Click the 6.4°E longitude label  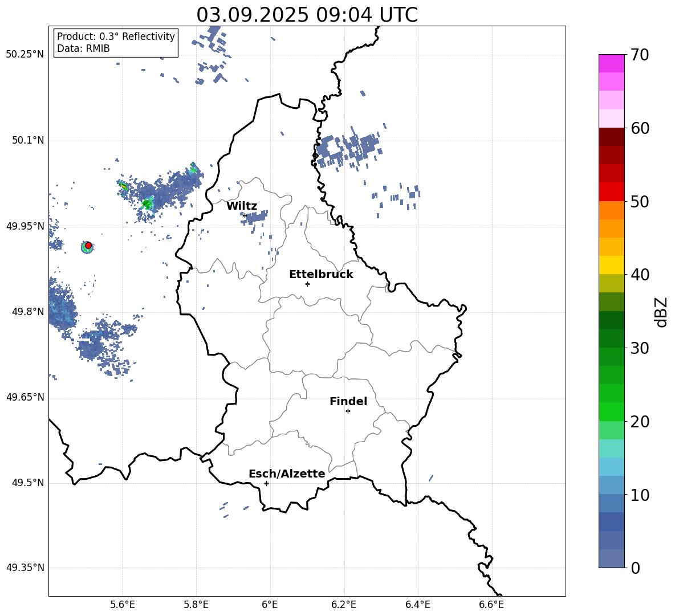418,605
